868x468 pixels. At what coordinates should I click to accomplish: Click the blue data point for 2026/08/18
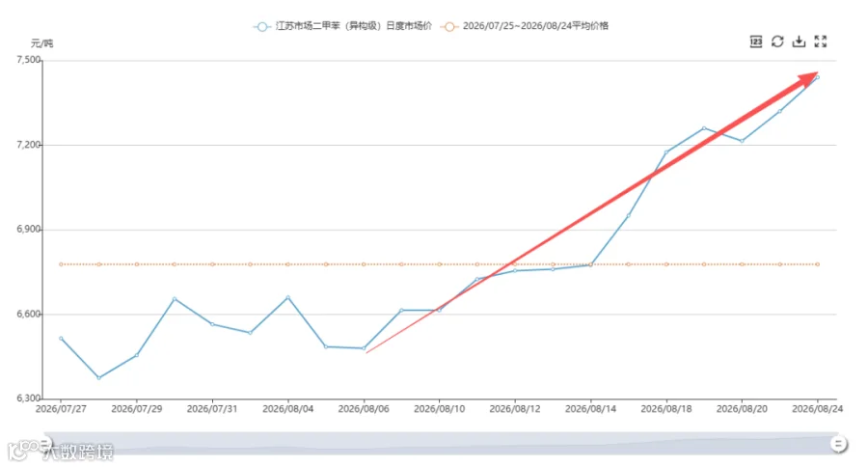tap(666, 152)
